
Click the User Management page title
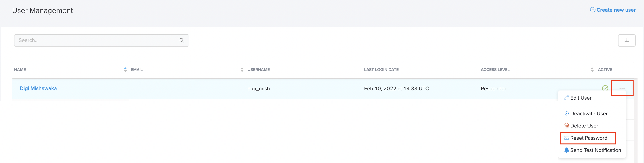click(42, 10)
